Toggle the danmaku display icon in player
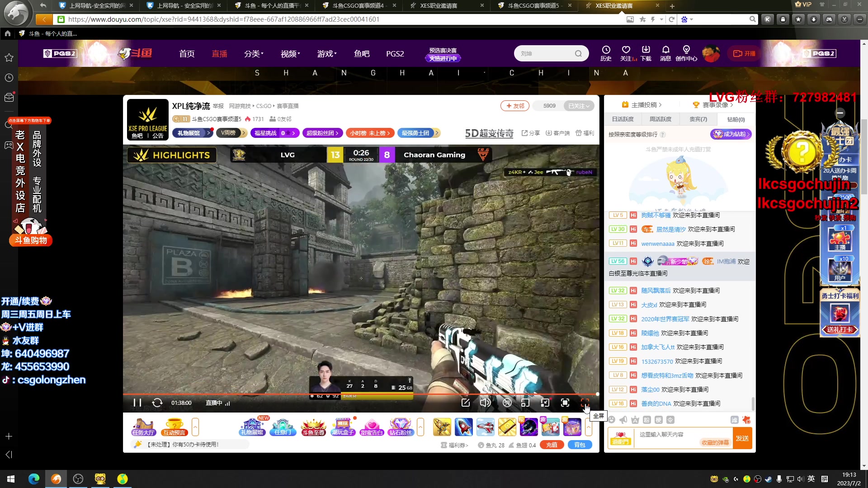The image size is (868, 488). (x=507, y=403)
